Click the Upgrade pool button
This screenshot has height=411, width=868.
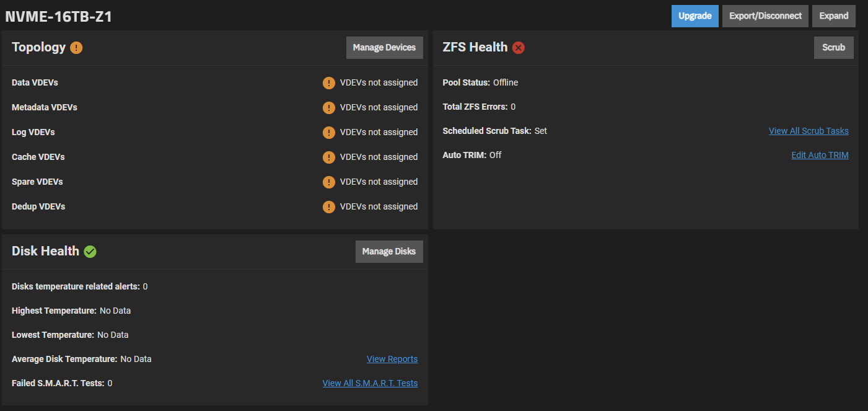(695, 16)
